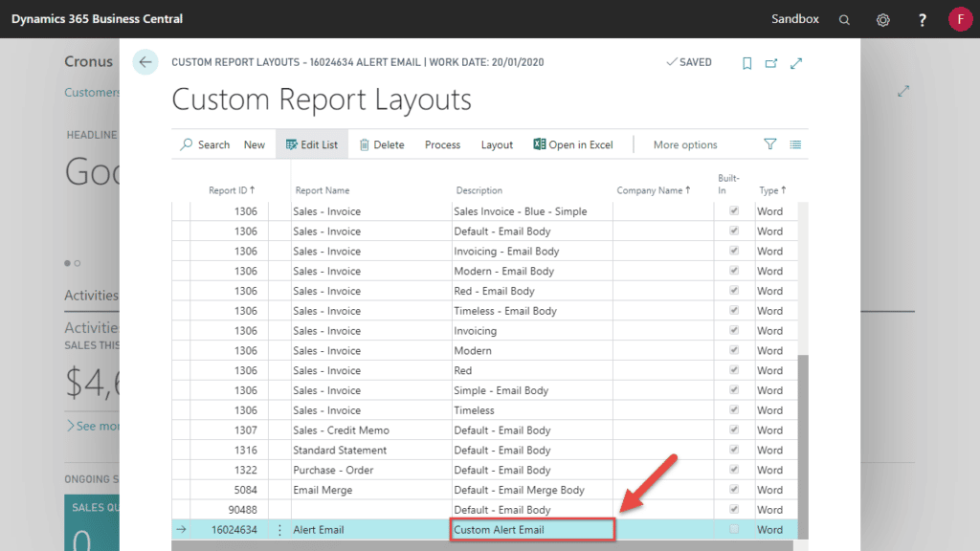Open Business Central settings gear

click(x=882, y=18)
